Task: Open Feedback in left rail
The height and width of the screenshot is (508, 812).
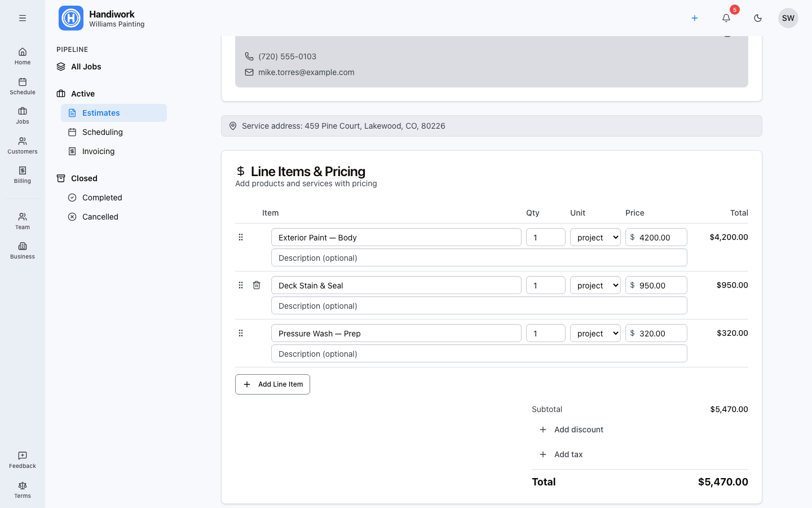Action: click(x=23, y=460)
